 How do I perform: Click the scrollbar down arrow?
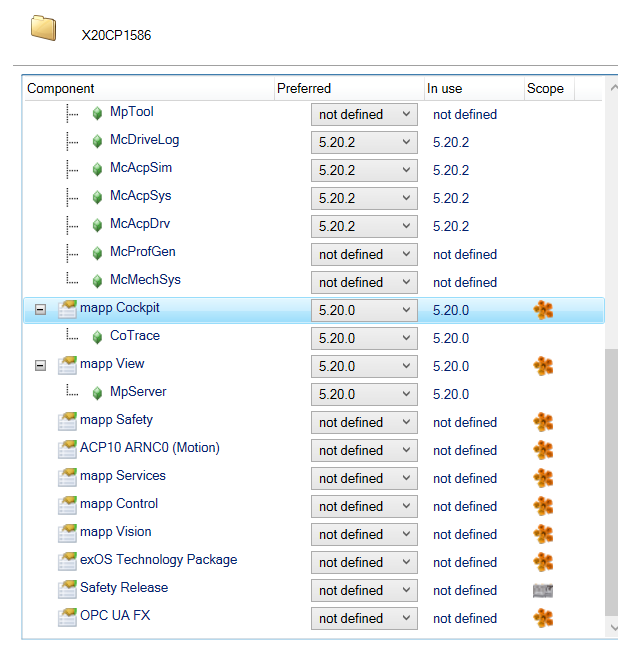point(614,628)
